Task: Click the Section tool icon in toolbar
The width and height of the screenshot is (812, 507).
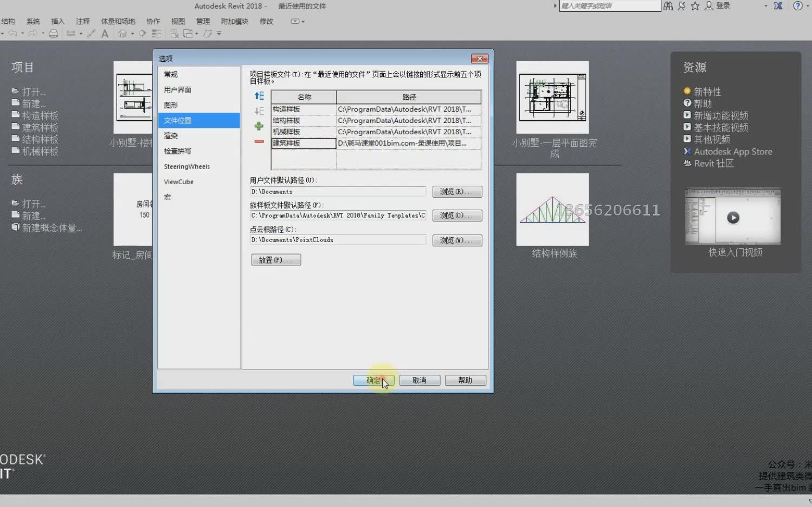Action: coord(142,34)
